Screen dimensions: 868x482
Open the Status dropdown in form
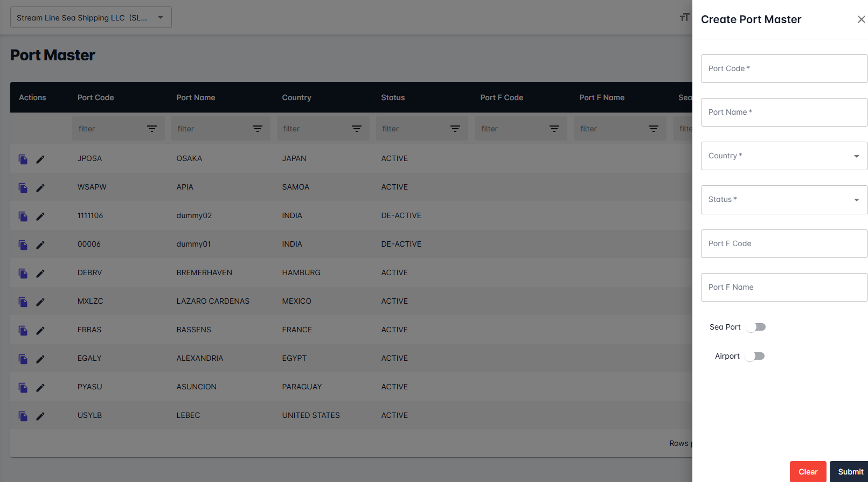[x=784, y=199]
